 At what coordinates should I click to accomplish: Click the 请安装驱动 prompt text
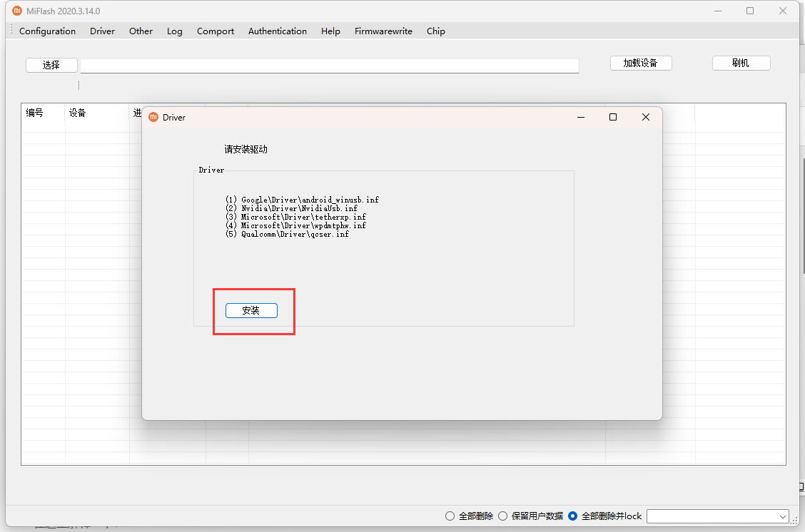(x=246, y=149)
